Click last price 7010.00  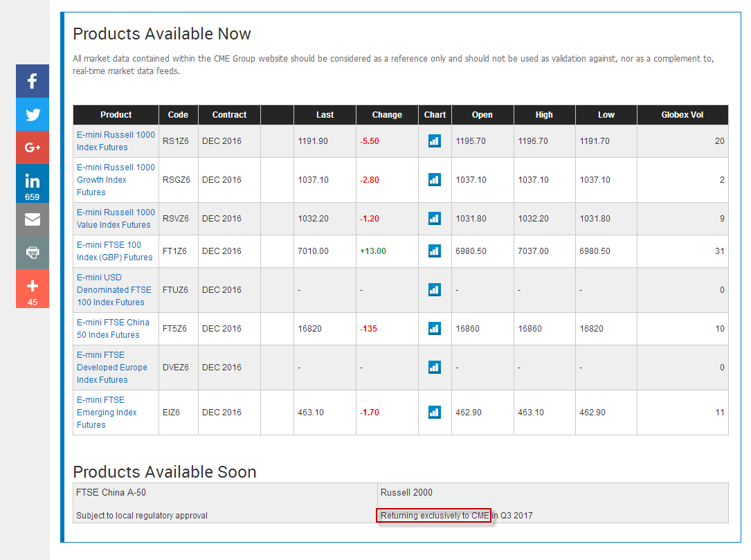(x=313, y=251)
